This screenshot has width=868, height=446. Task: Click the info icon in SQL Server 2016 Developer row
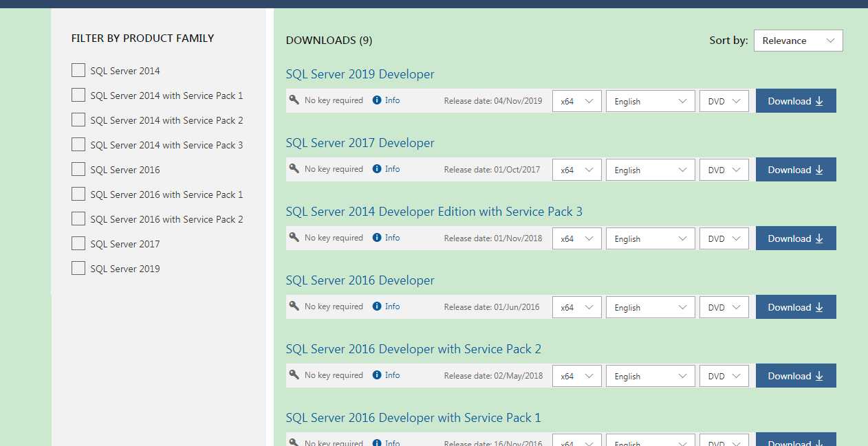[x=377, y=306]
